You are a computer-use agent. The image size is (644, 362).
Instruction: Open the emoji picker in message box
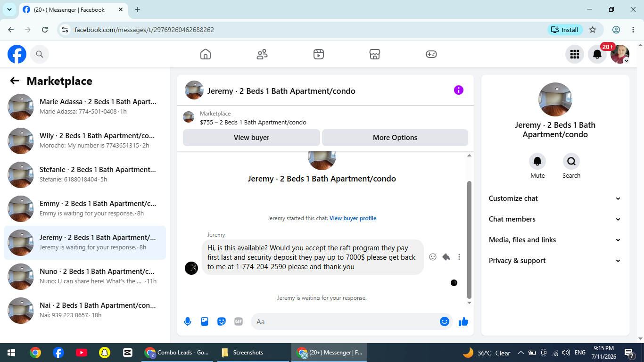pos(445,321)
